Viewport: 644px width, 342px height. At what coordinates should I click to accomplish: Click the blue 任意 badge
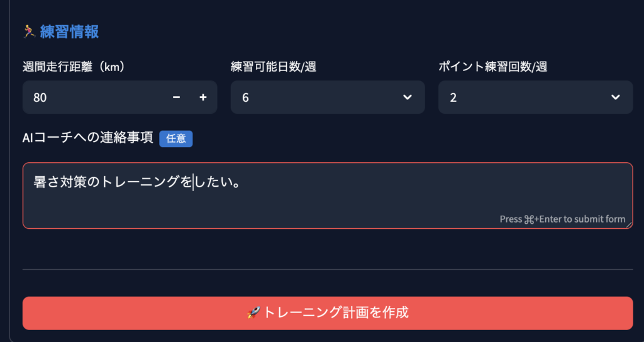click(176, 138)
